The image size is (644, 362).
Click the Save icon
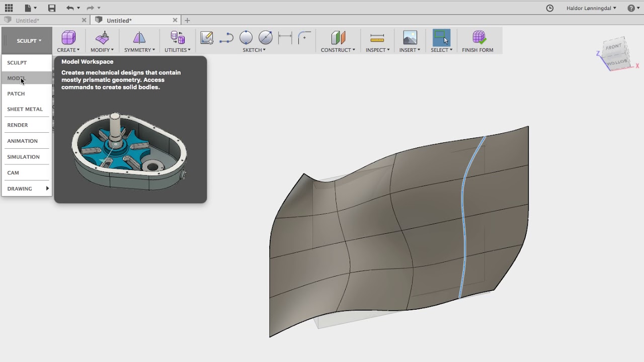tap(52, 8)
